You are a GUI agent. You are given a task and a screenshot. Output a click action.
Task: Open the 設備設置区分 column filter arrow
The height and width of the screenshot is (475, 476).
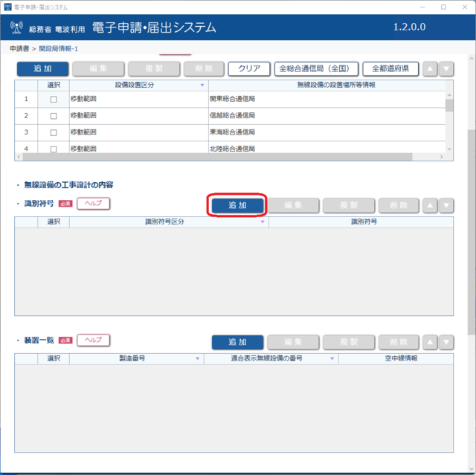point(202,85)
